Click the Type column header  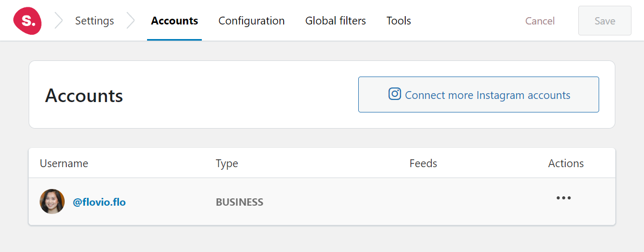coord(227,163)
